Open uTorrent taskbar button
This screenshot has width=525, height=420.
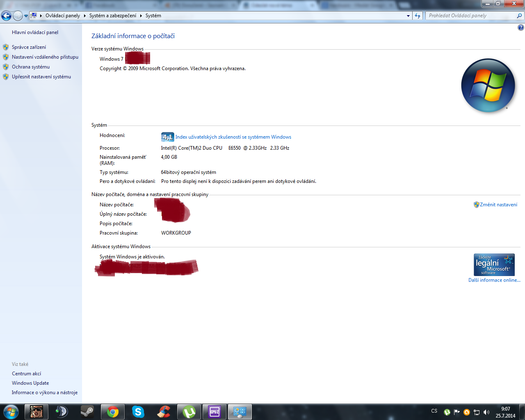189,411
